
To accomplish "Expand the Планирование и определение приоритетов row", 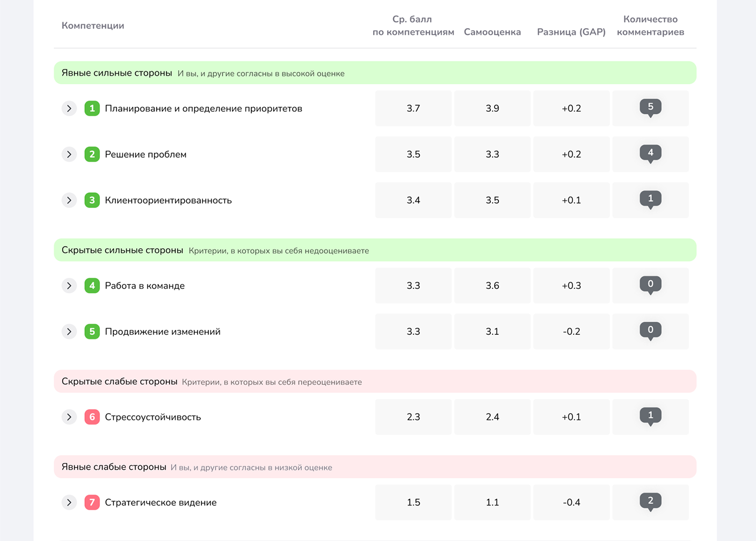I will tap(69, 108).
